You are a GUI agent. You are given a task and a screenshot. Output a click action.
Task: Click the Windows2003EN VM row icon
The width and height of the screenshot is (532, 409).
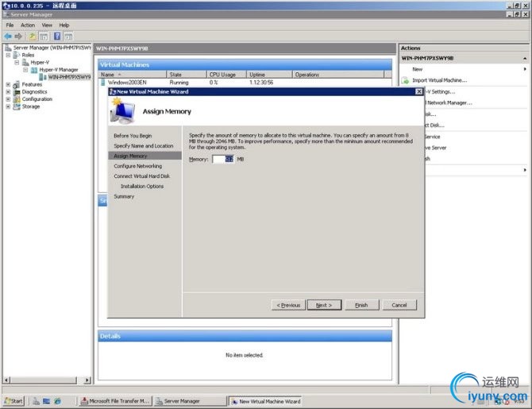coord(102,83)
